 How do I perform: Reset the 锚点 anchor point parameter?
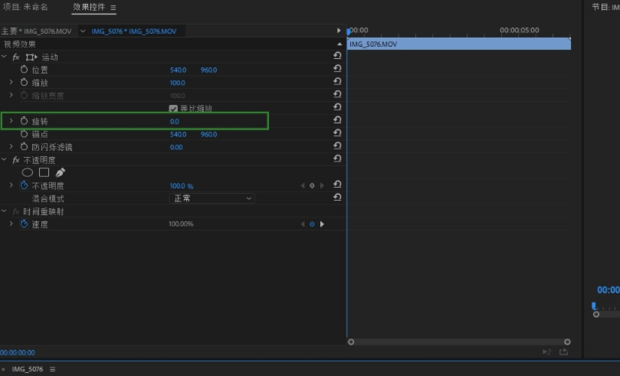tap(337, 133)
